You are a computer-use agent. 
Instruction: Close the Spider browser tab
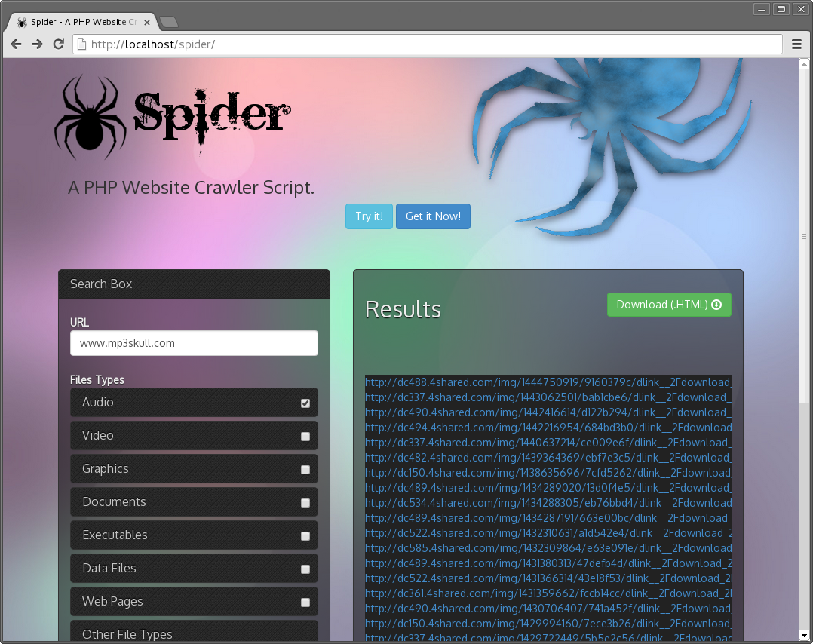click(x=147, y=23)
